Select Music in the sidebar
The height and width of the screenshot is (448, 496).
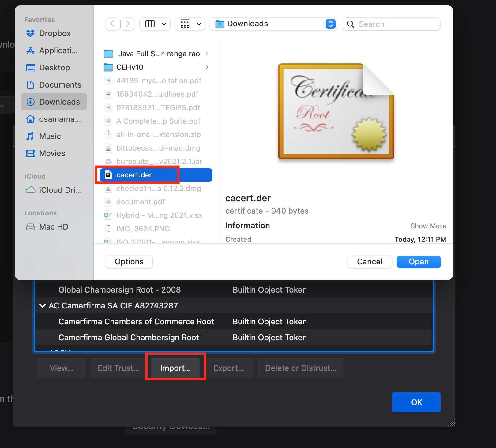coord(50,136)
